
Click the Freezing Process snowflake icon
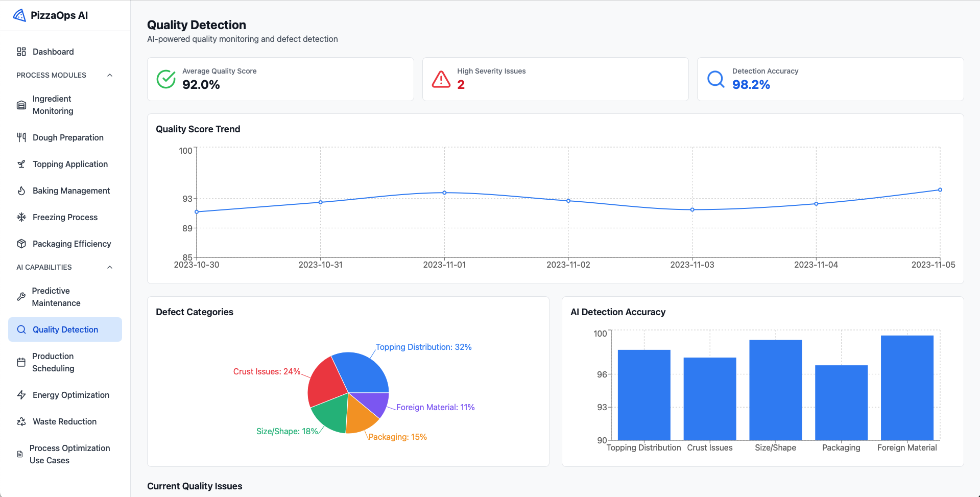pos(21,217)
